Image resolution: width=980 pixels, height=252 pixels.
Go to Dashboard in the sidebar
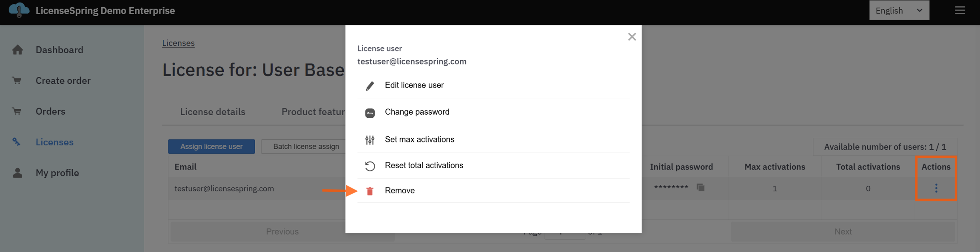59,50
